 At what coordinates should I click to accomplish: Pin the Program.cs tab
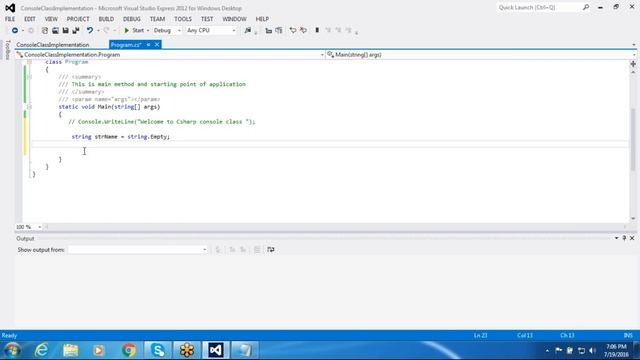point(149,45)
